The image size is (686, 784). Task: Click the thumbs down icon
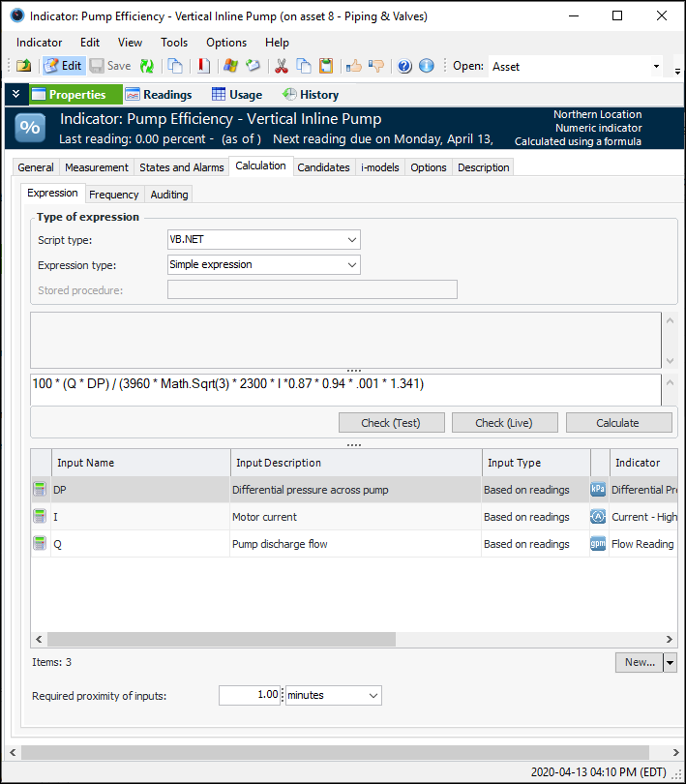coord(376,66)
